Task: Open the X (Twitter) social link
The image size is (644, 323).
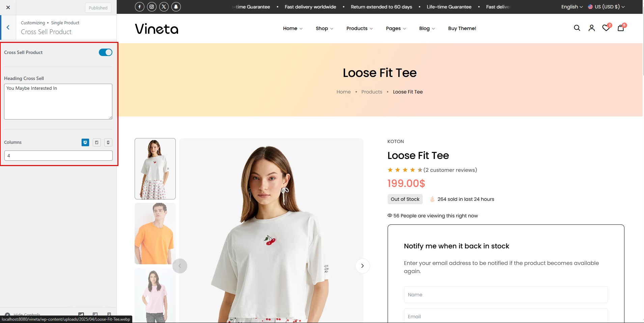Action: pos(164,7)
